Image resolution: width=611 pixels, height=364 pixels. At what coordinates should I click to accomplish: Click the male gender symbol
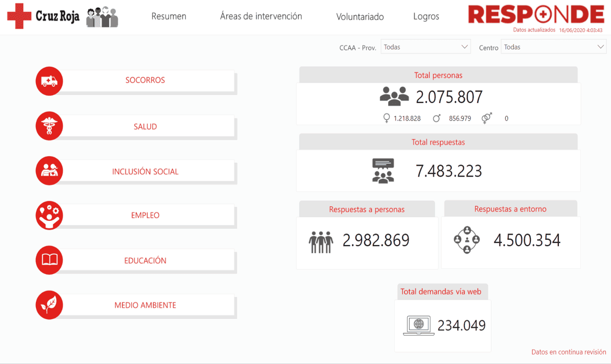(x=436, y=118)
